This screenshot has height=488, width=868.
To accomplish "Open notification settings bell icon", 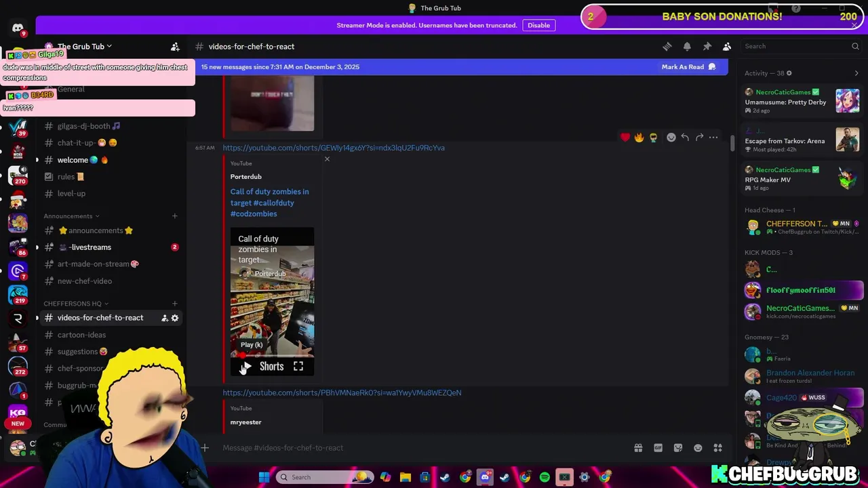I will (687, 46).
